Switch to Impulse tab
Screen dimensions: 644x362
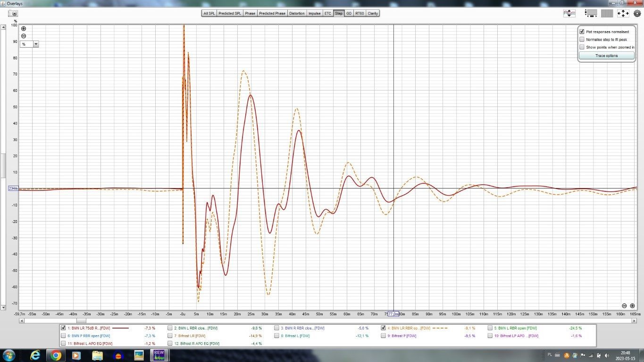(x=315, y=13)
